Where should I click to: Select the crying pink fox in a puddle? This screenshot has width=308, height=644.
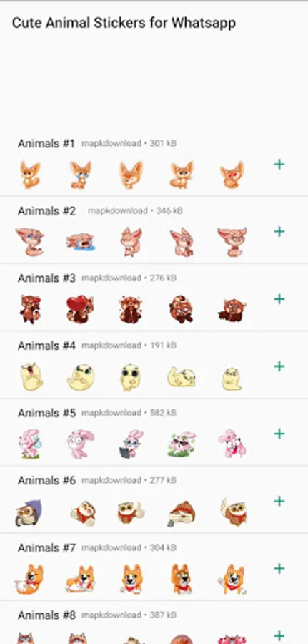(x=80, y=242)
